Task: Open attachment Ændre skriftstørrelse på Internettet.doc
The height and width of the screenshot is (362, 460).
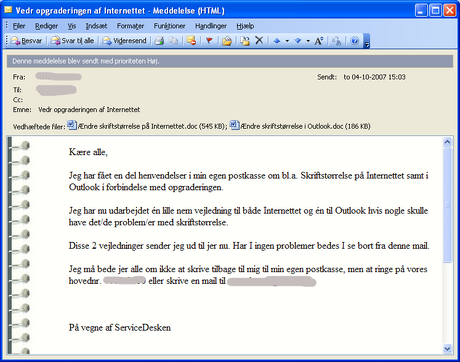Action: point(147,126)
